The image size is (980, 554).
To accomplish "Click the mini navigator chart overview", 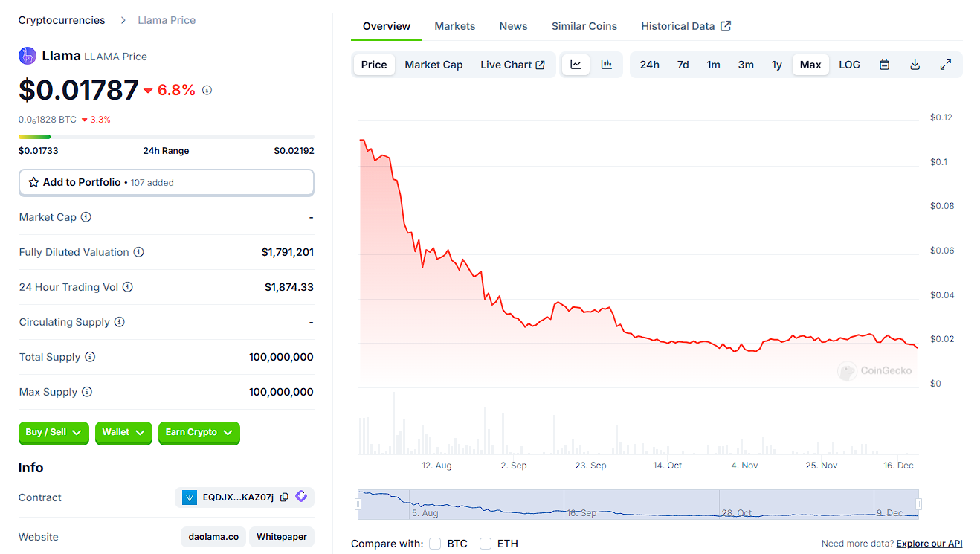I will pyautogui.click(x=638, y=504).
